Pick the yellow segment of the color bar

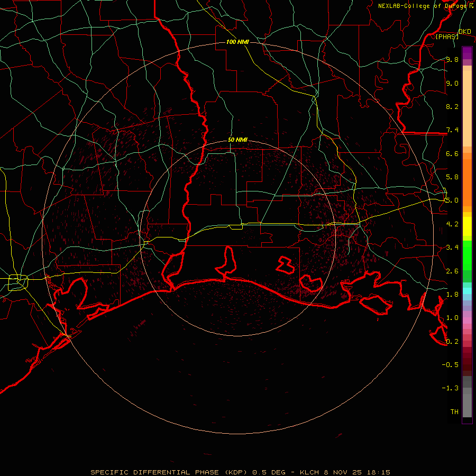point(467,226)
